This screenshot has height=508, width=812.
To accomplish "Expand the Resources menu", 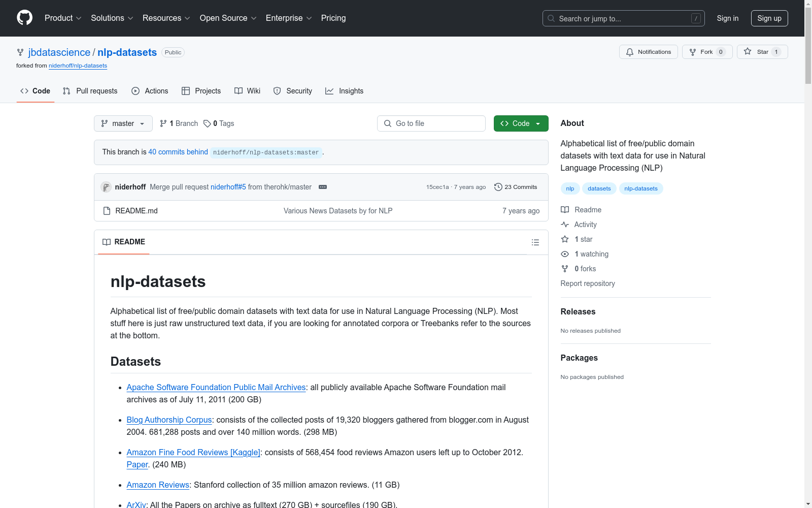I will (166, 18).
